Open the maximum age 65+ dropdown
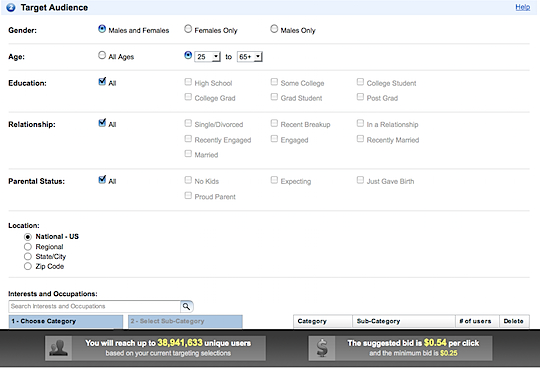 (x=250, y=56)
